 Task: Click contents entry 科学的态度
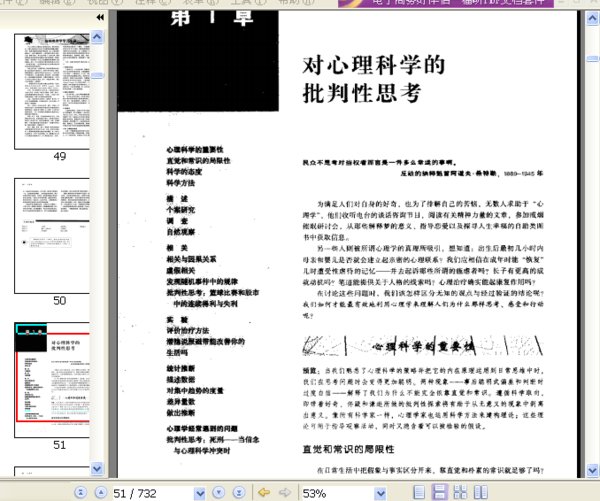pyautogui.click(x=184, y=171)
